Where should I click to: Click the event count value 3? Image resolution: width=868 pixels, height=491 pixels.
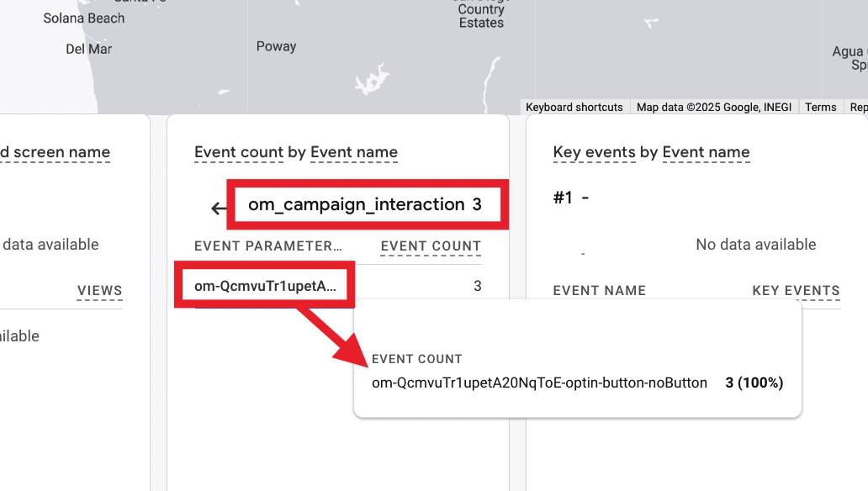(478, 285)
